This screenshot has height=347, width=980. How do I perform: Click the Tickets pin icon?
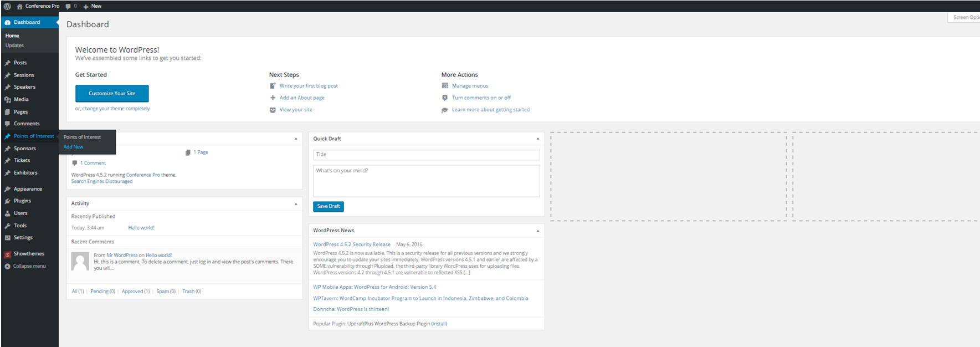tap(8, 161)
